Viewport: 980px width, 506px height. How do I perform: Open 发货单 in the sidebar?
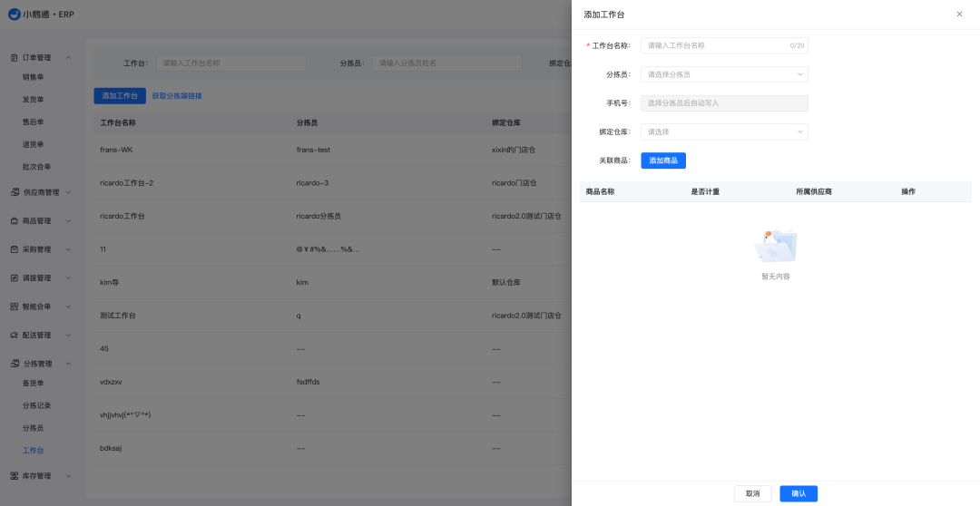34,100
